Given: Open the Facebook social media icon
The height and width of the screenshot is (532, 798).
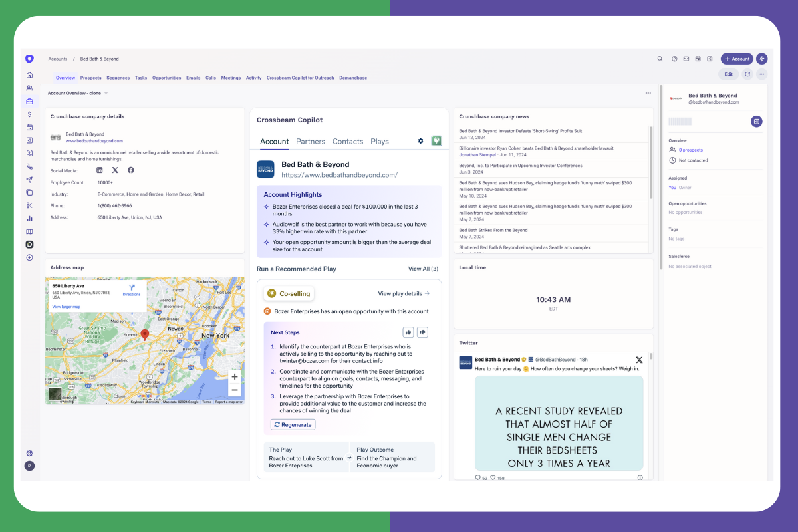Looking at the screenshot, I should click(130, 170).
